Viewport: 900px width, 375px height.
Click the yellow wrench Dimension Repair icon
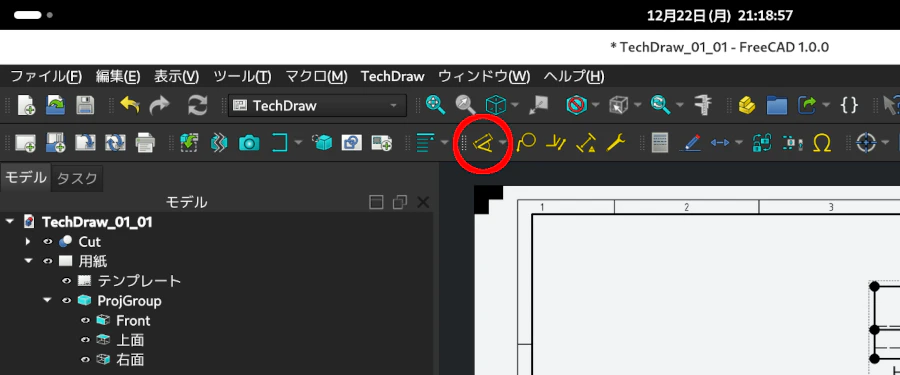[x=616, y=142]
